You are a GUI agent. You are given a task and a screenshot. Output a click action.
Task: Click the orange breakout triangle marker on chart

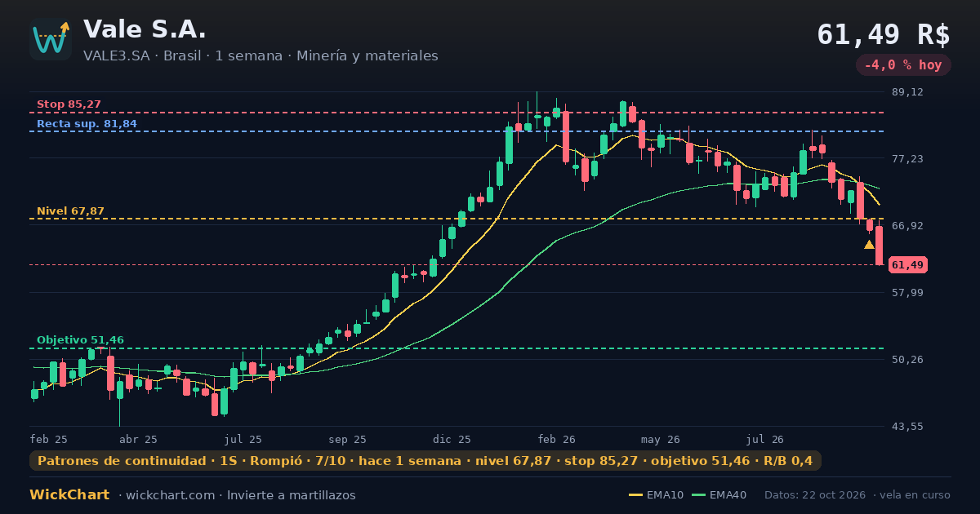click(x=869, y=244)
